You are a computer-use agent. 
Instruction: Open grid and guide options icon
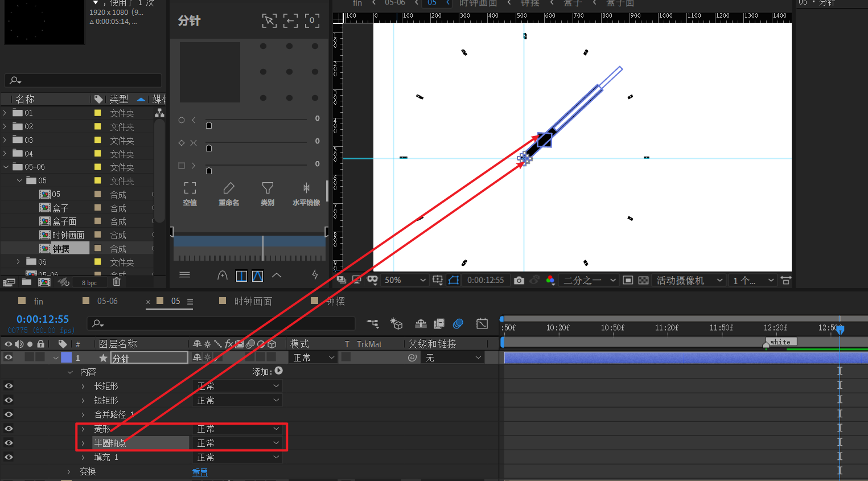438,280
